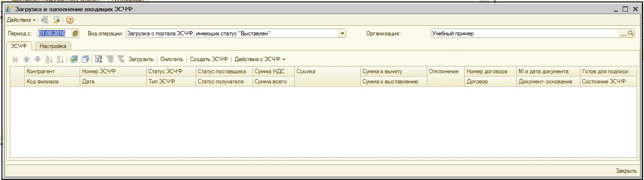Image resolution: width=644 pixels, height=180 pixels.
Task: Open help via question mark icon
Action: [70, 20]
